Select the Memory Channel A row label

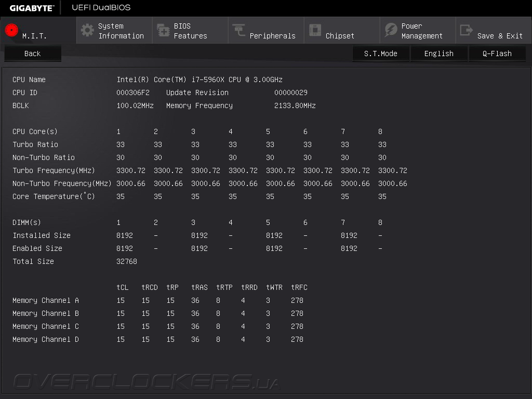point(46,301)
